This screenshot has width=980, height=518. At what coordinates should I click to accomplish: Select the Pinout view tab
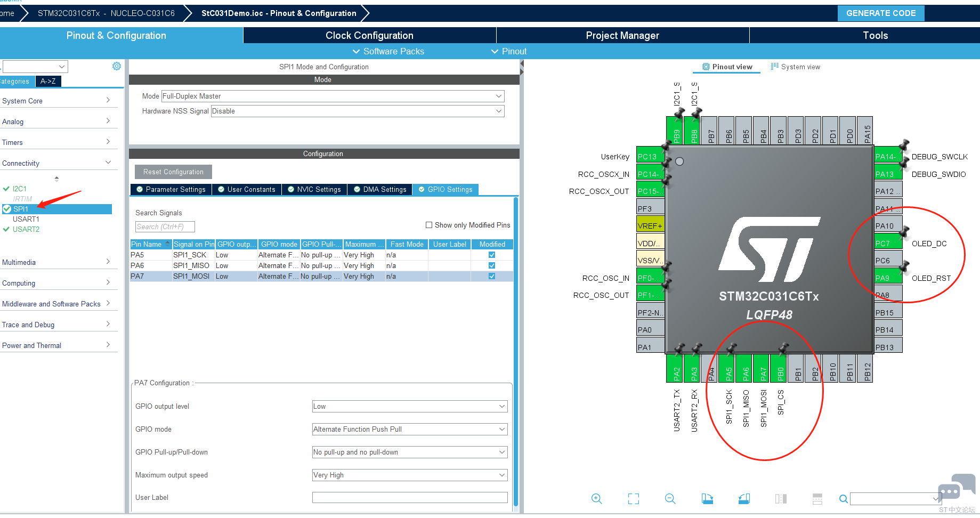click(727, 67)
